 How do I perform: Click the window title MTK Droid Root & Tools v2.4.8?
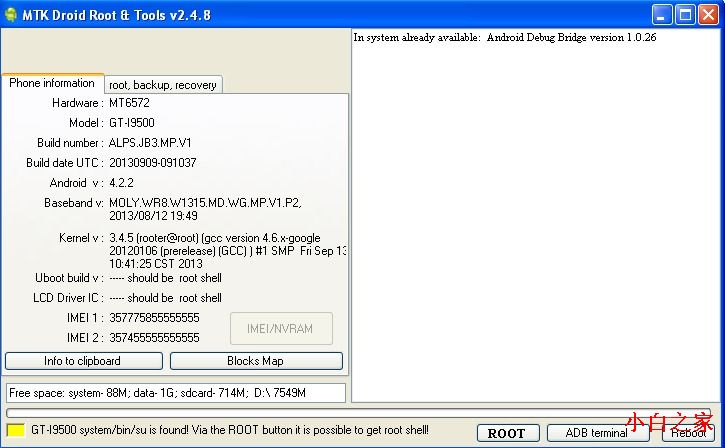pos(117,15)
